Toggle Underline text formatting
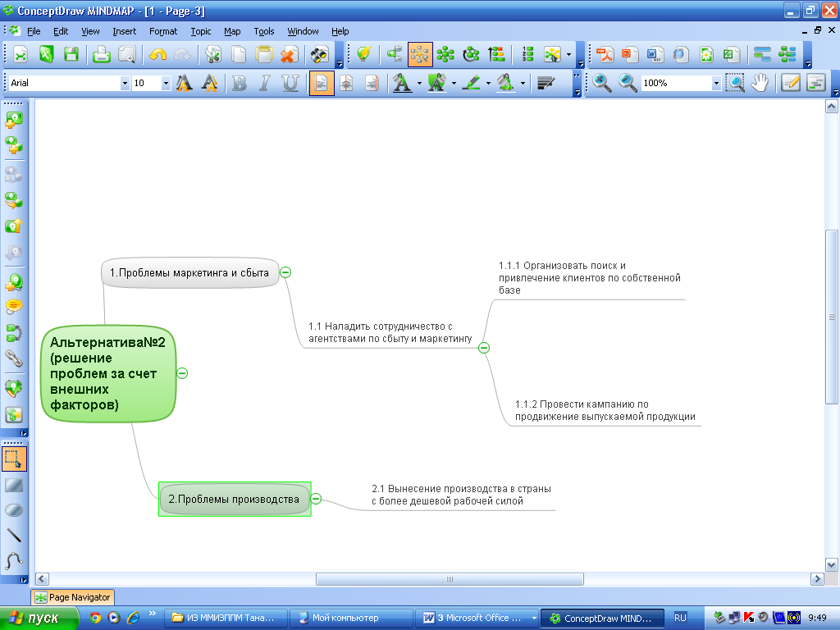840x630 pixels. tap(290, 83)
